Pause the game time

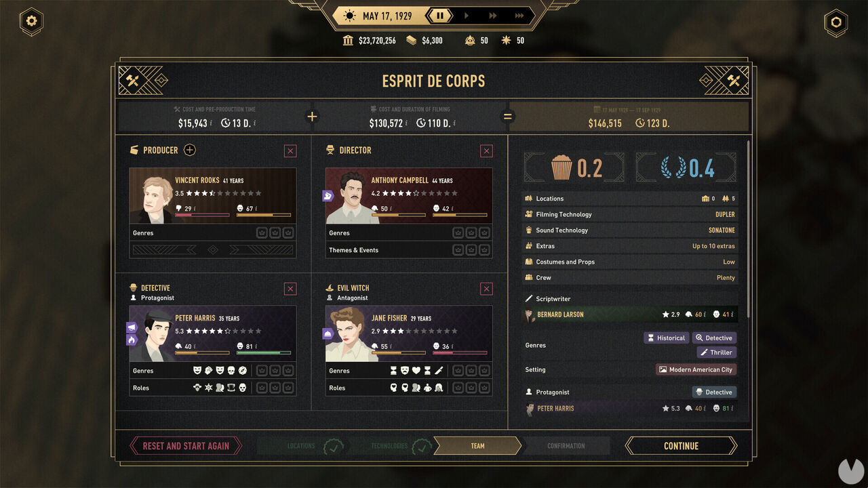(x=439, y=16)
